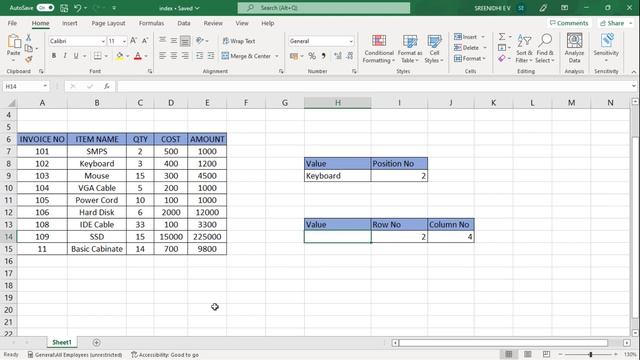
Task: Click the Name Box showing H14
Action: [x=25, y=86]
